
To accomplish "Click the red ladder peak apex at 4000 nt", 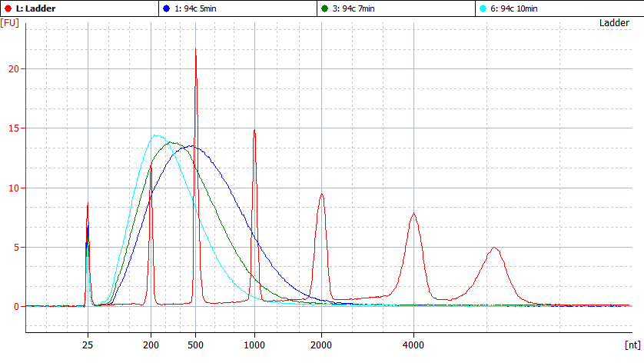I will click(413, 213).
